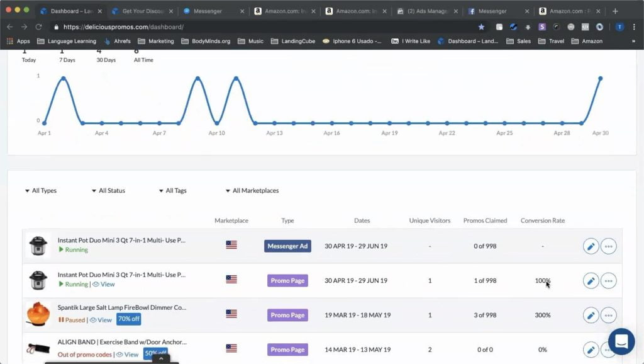Open the I Write Like bookmark
The height and width of the screenshot is (364, 644).
click(x=411, y=41)
